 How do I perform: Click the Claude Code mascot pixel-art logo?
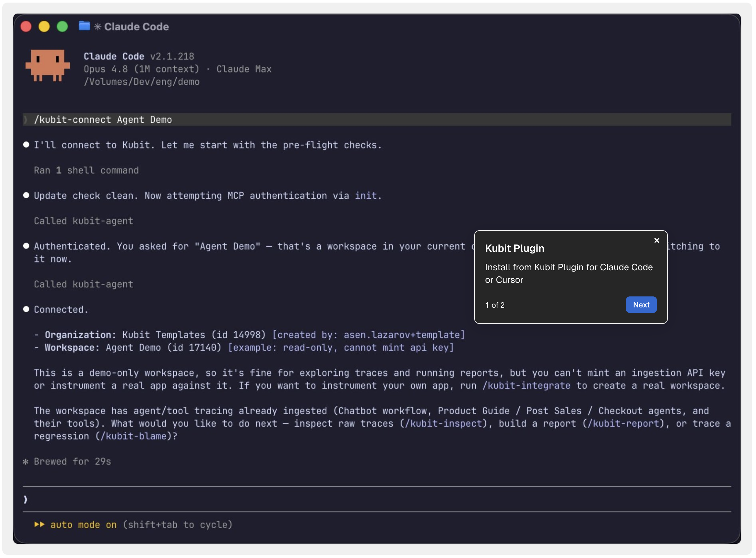click(x=47, y=66)
